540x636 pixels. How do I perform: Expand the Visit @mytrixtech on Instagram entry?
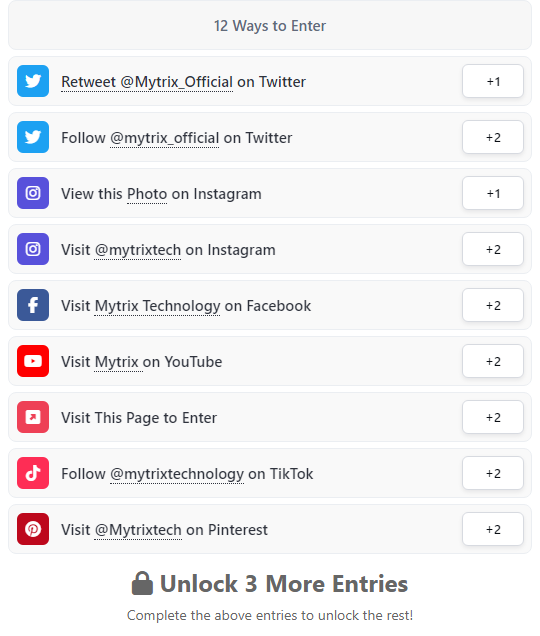pos(270,249)
